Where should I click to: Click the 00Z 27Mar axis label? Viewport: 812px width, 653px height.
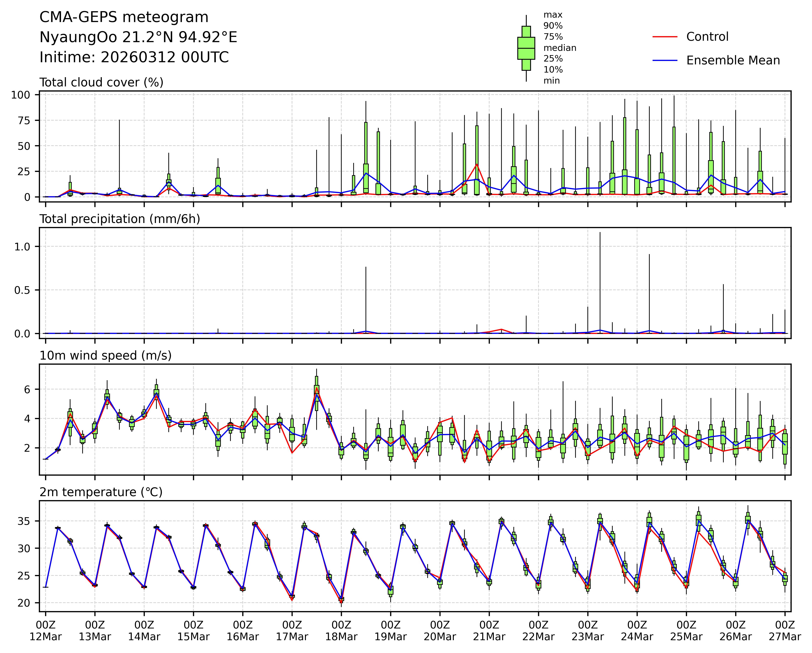point(785,631)
